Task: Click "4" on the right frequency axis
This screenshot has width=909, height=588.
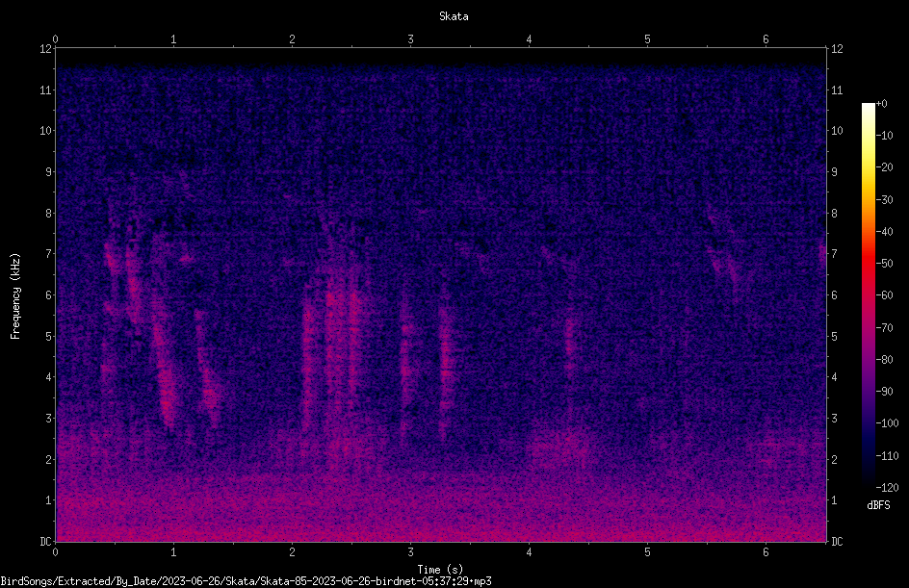Action: pyautogui.click(x=834, y=377)
